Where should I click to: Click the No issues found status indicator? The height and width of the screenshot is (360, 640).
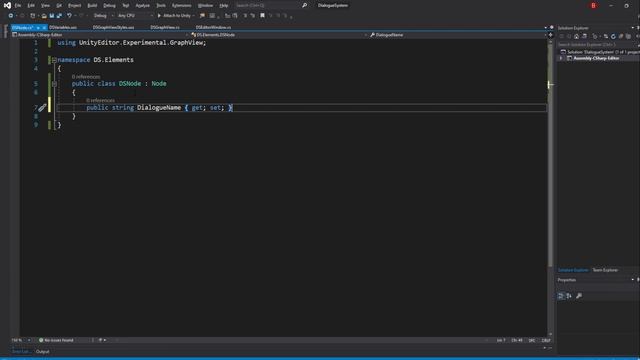[x=56, y=340]
